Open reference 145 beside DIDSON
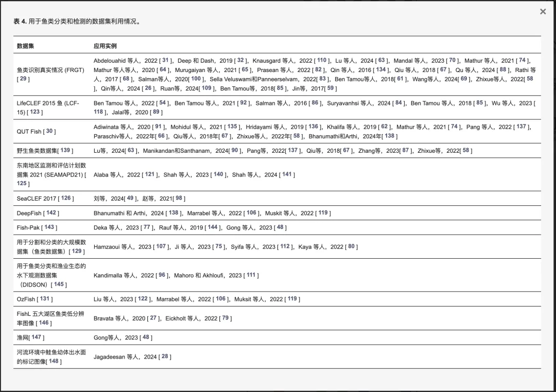The width and height of the screenshot is (556, 392). [59, 284]
